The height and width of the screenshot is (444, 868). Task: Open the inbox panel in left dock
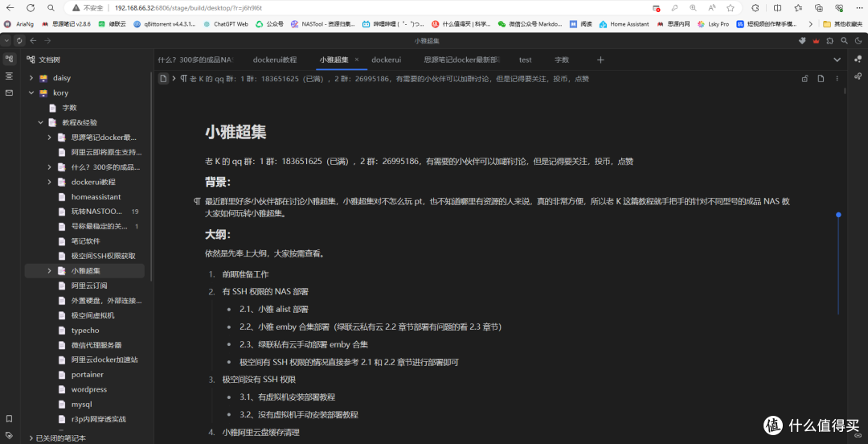tap(9, 93)
